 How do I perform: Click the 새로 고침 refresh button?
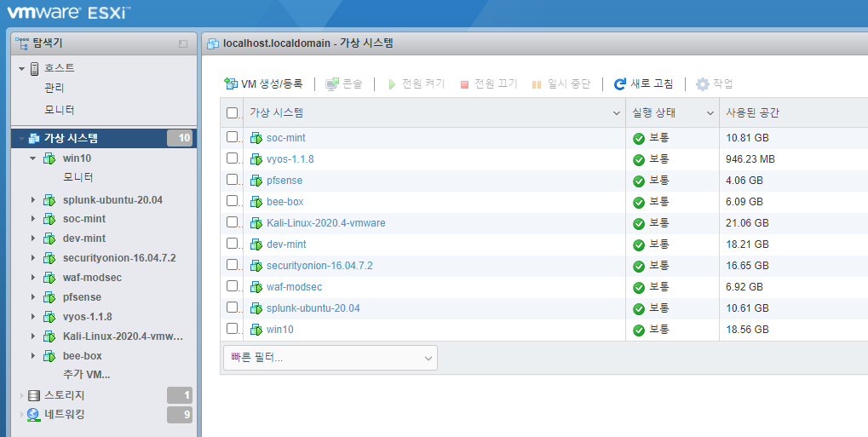pos(644,84)
